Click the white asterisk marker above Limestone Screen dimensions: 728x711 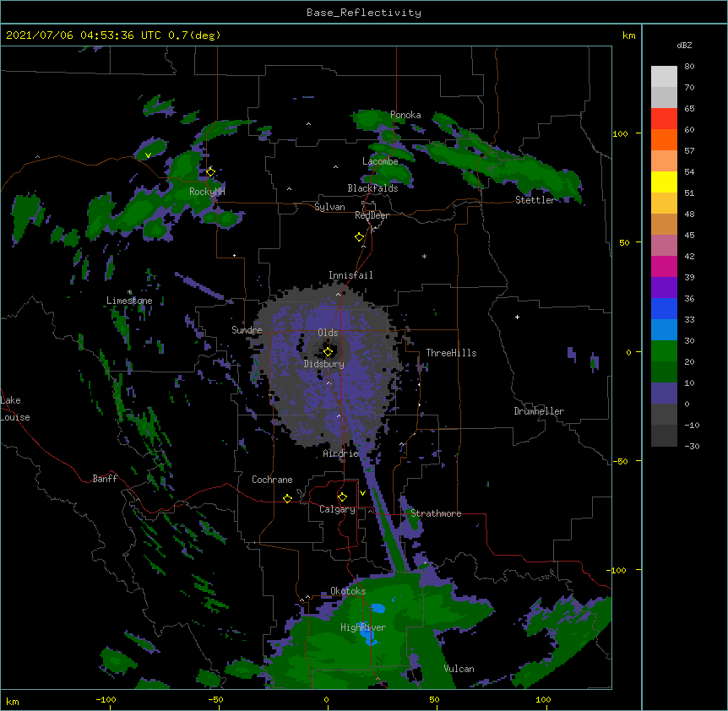pos(129,292)
